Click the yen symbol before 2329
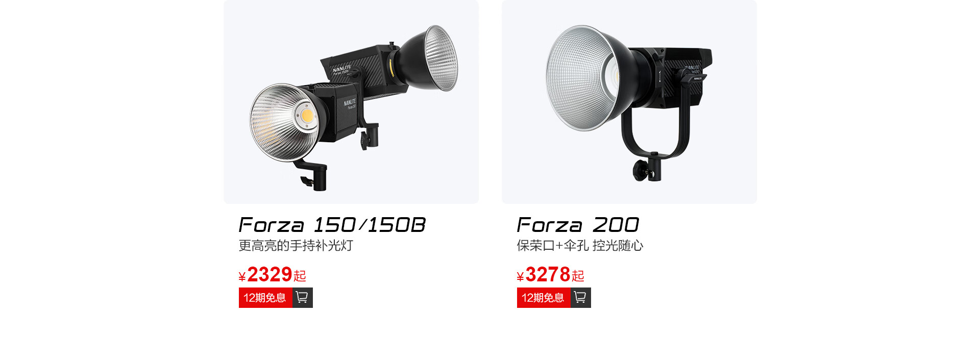This screenshot has width=980, height=340. pyautogui.click(x=242, y=277)
